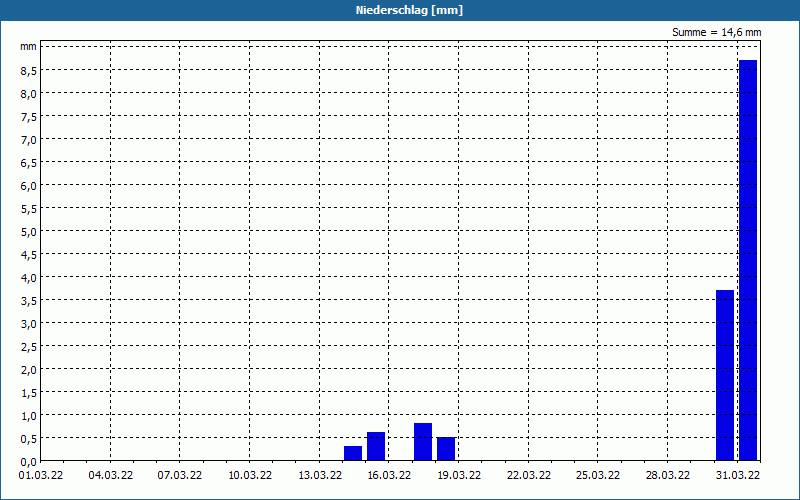Click the x-axis date label 31.03.22
800x500 pixels.
point(738,475)
